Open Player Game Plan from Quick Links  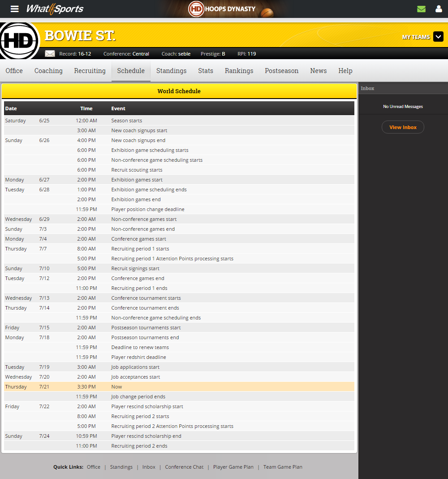(233, 467)
